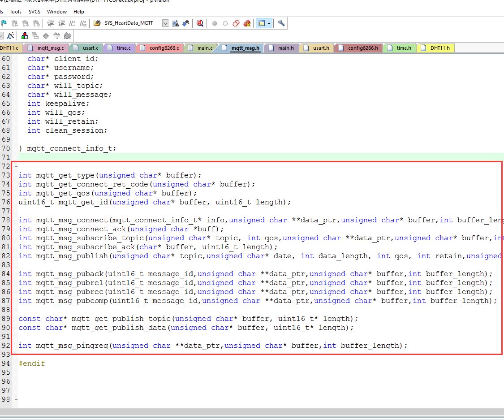Click the mqtt_get_id declaration on line 76
Image resolution: width=504 pixels, height=420 pixels.
[155, 202]
